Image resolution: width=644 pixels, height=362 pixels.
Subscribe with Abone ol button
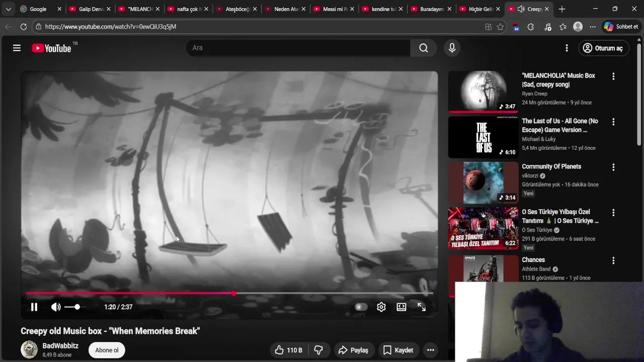pos(107,350)
